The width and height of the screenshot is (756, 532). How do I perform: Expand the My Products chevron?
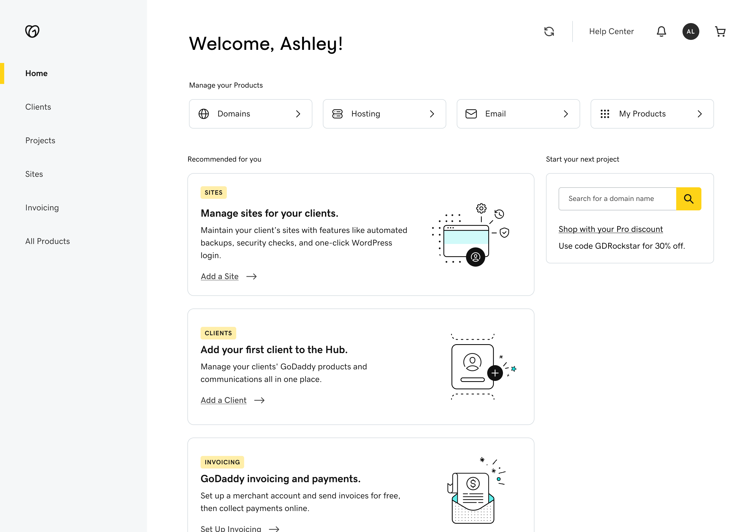tap(699, 114)
